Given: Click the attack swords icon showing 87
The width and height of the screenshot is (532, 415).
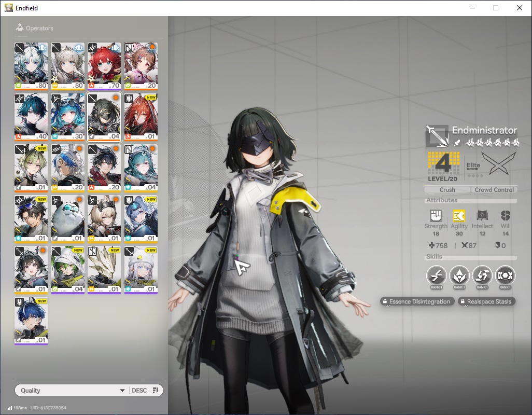Looking at the screenshot, I should tap(465, 245).
